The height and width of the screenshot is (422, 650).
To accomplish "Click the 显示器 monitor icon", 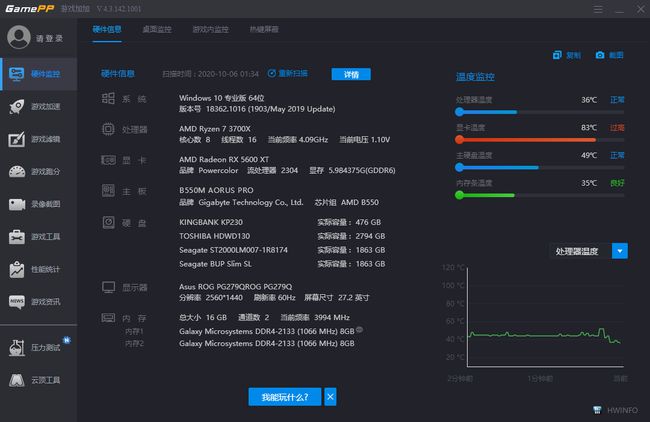I will (x=109, y=287).
